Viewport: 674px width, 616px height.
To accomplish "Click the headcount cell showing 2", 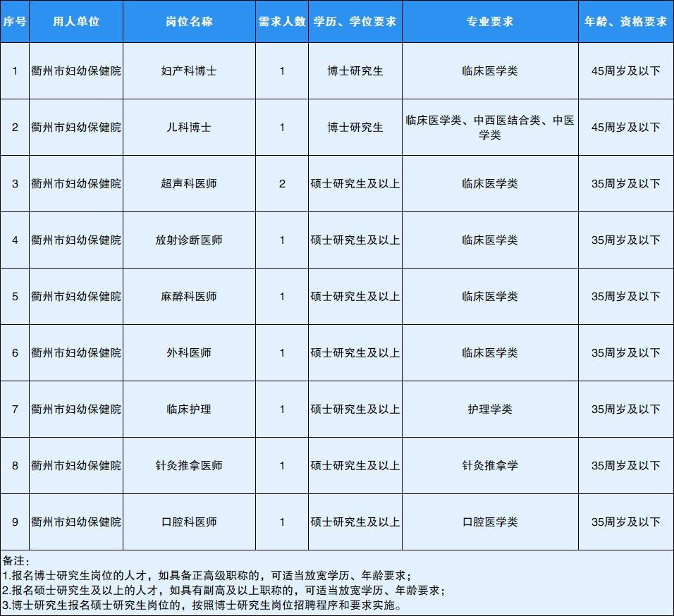I will 282,184.
